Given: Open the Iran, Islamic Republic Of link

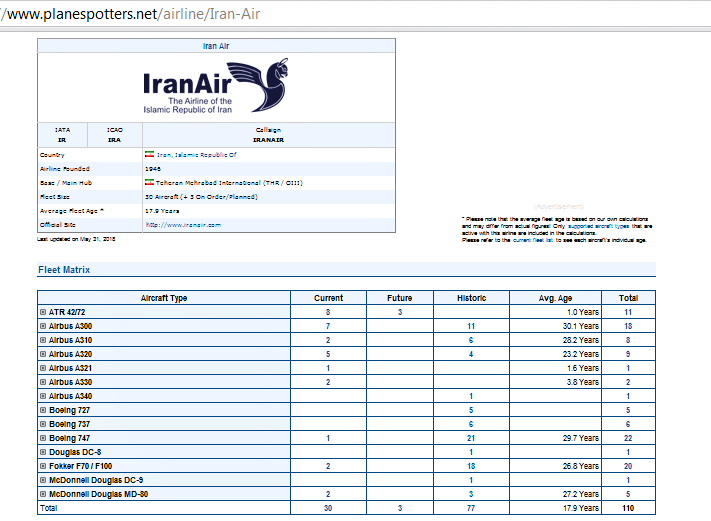Looking at the screenshot, I should [x=197, y=155].
